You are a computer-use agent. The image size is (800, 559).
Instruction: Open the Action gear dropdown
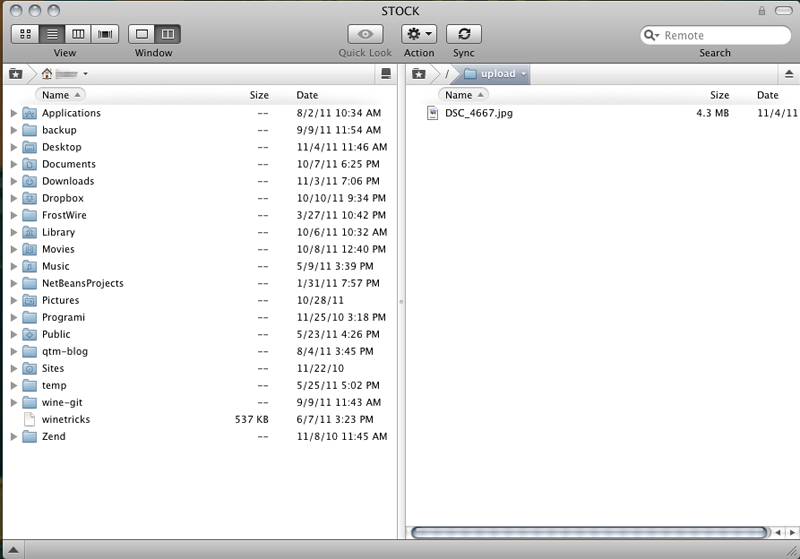(x=419, y=34)
